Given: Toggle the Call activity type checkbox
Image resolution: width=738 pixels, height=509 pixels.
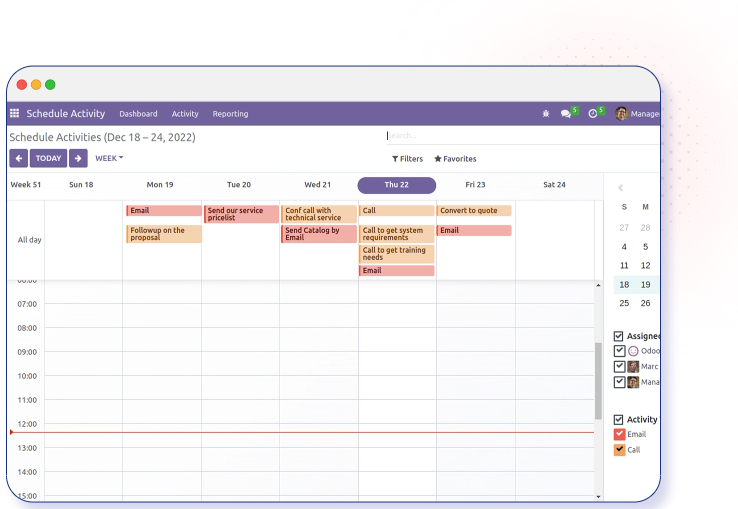Looking at the screenshot, I should tap(619, 450).
